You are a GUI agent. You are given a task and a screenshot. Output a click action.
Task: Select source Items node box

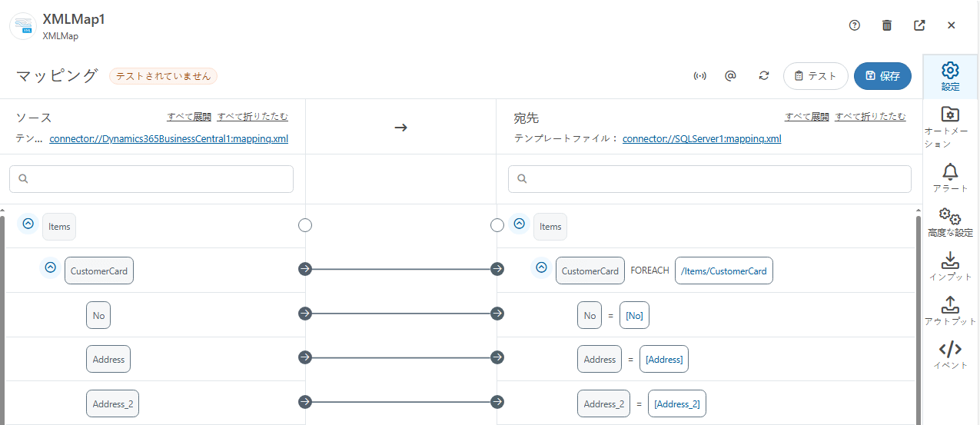coord(59,227)
